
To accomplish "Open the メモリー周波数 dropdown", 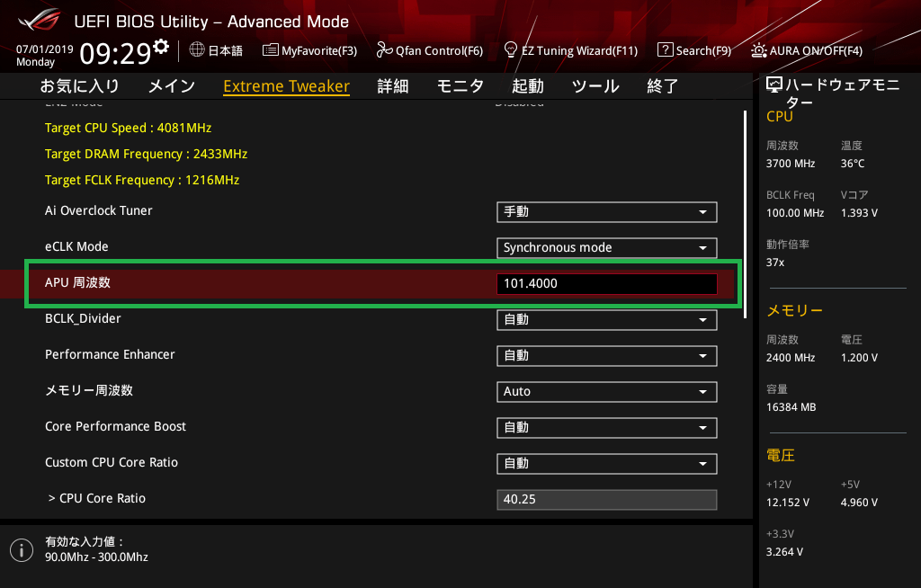I will 607,392.
